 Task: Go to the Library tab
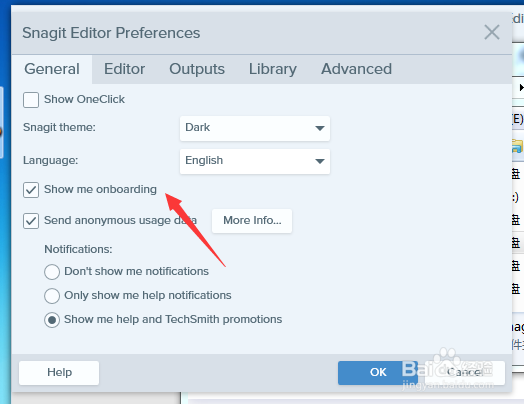(273, 69)
